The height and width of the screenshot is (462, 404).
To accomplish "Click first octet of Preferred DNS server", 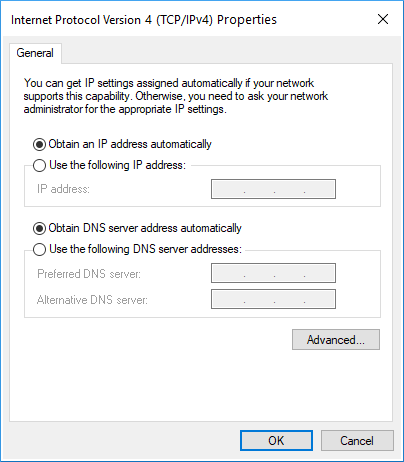I will pyautogui.click(x=228, y=273).
